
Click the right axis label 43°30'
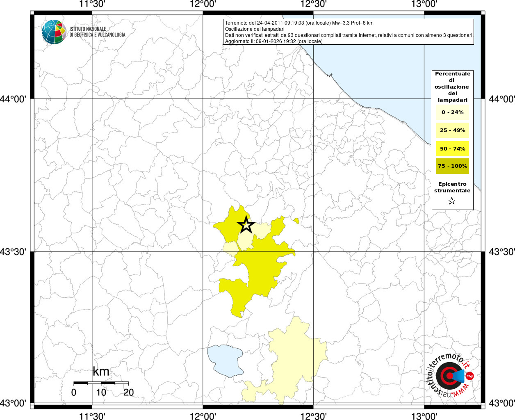502,251
